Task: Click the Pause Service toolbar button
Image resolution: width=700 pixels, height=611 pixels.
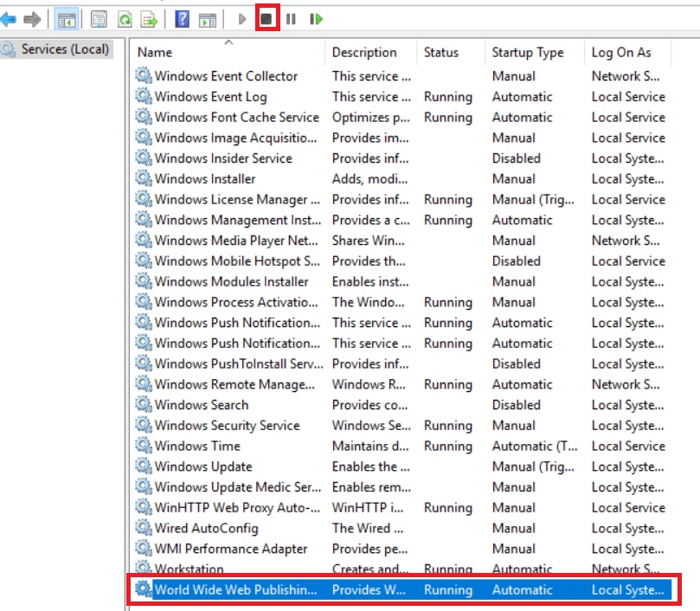Action: [291, 19]
